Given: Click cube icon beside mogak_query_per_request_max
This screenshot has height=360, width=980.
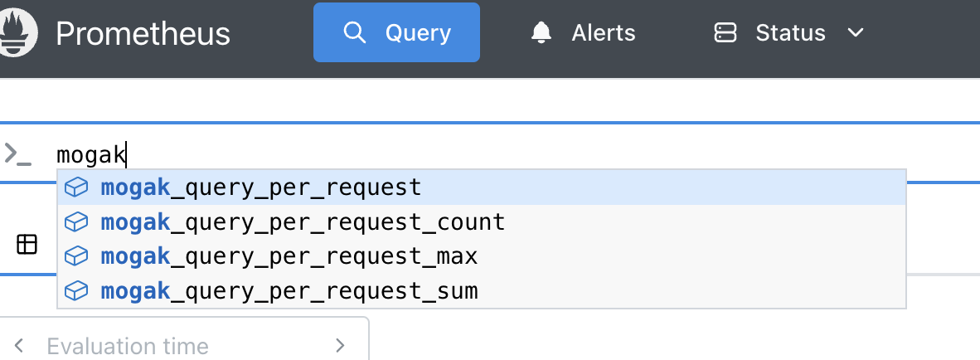Looking at the screenshot, I should point(76,256).
